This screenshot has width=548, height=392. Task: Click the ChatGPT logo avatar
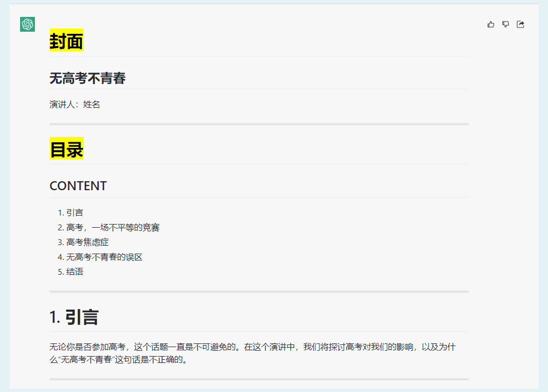[x=28, y=24]
